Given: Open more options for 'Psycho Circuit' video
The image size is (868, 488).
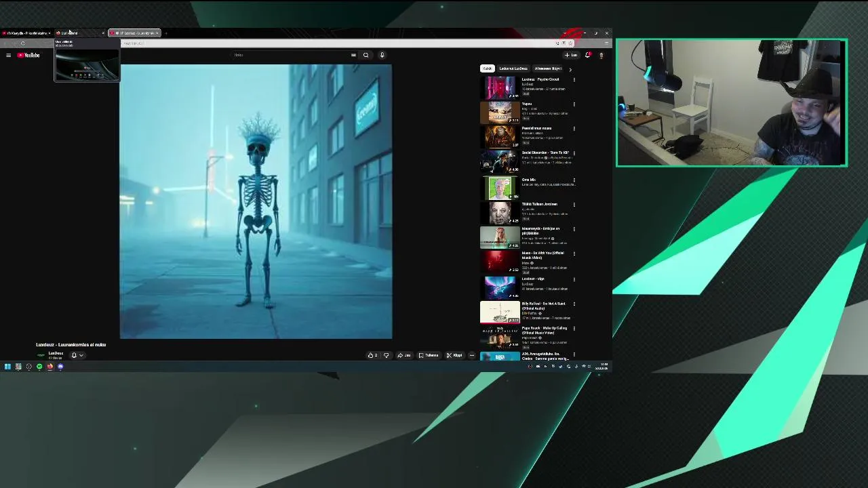Looking at the screenshot, I should [x=574, y=80].
